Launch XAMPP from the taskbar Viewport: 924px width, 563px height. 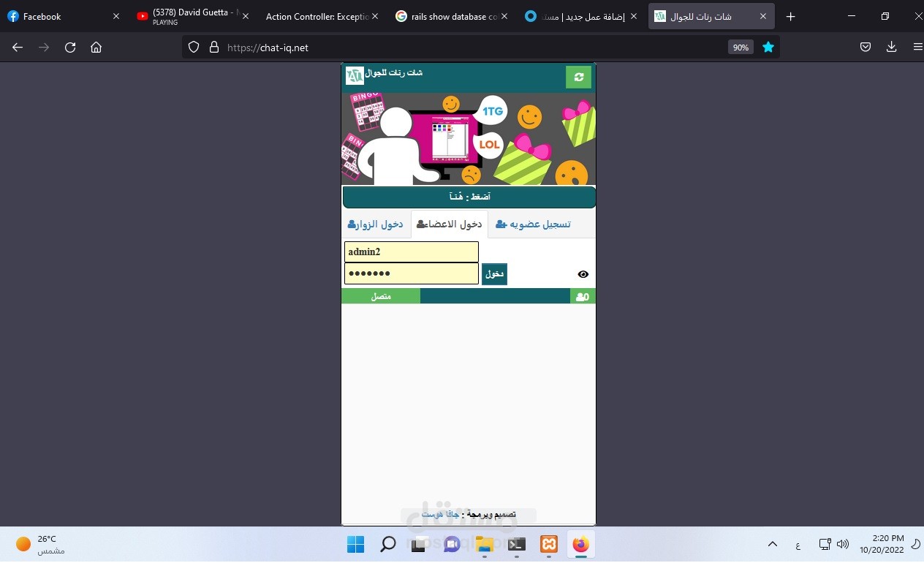click(548, 545)
